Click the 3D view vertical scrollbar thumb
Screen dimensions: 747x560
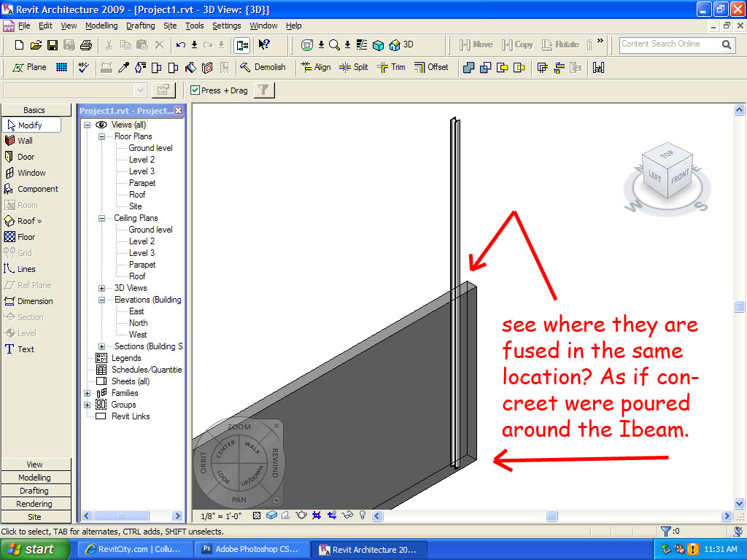coord(740,306)
